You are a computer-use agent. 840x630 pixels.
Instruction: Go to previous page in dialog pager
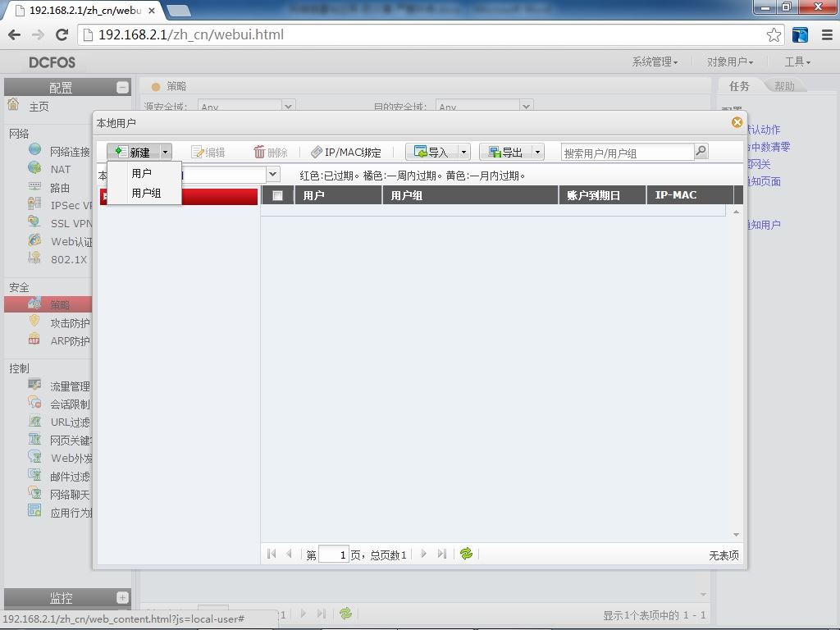coord(290,554)
